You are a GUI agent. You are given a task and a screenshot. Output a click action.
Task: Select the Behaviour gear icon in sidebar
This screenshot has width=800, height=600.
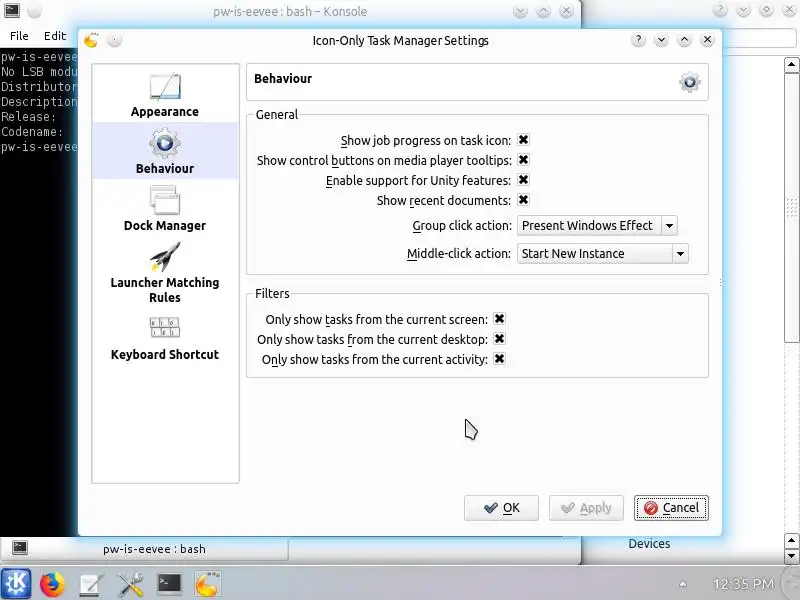click(165, 142)
